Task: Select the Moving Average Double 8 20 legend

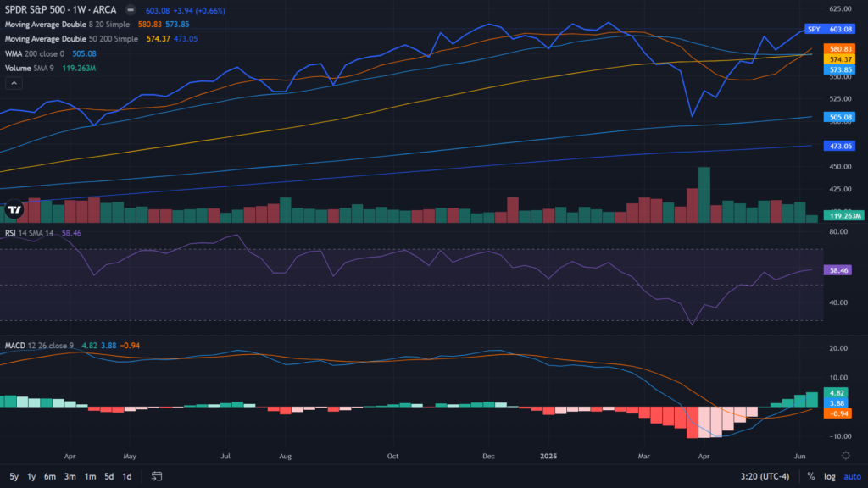Action: point(67,25)
